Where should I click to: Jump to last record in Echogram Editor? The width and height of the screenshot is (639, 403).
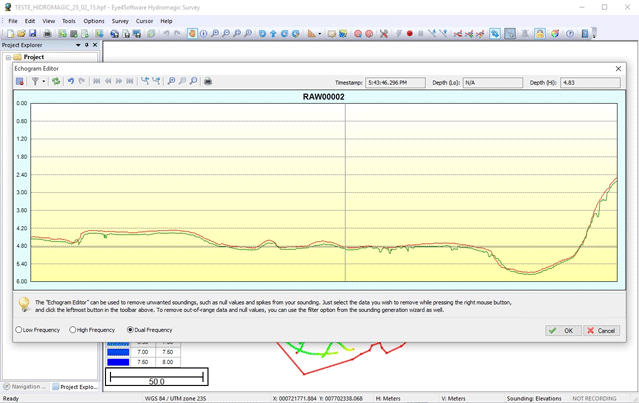coord(130,81)
